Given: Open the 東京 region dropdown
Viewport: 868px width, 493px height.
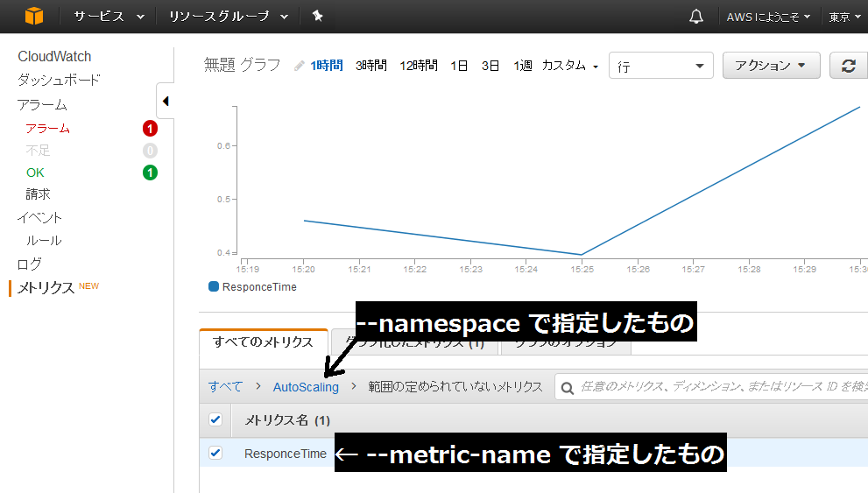Looking at the screenshot, I should (844, 18).
